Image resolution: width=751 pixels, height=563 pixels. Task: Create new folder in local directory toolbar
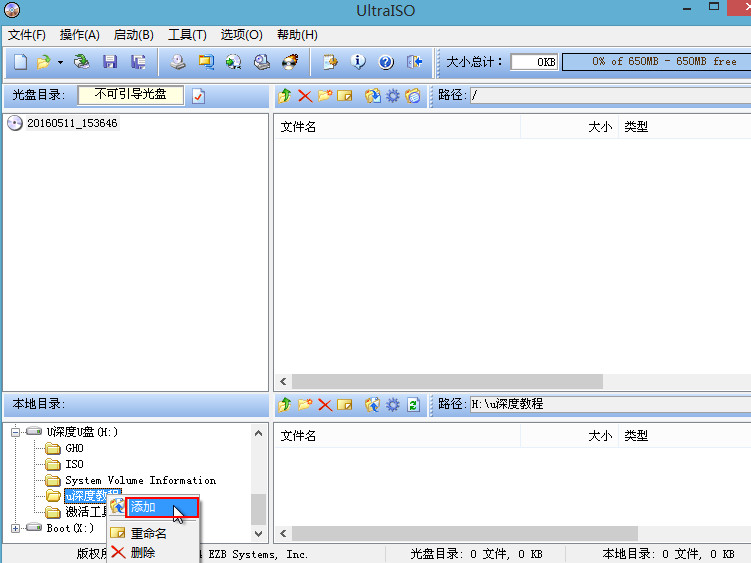305,405
